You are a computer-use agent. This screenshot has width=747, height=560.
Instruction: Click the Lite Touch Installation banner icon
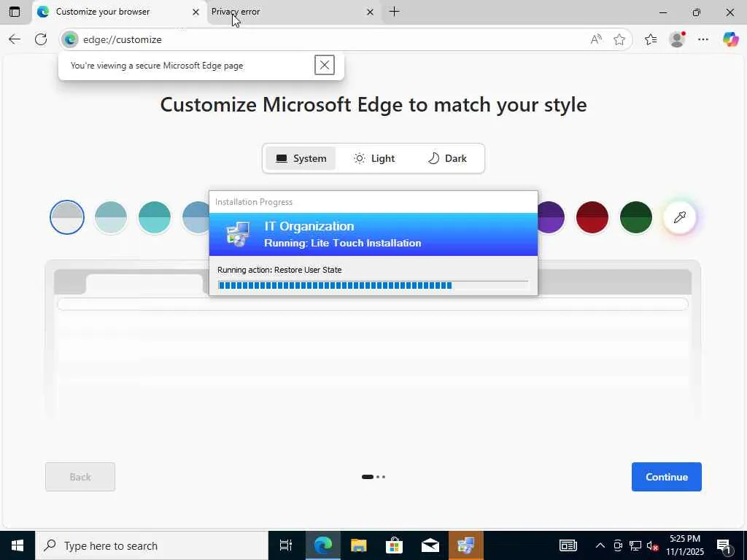[238, 234]
